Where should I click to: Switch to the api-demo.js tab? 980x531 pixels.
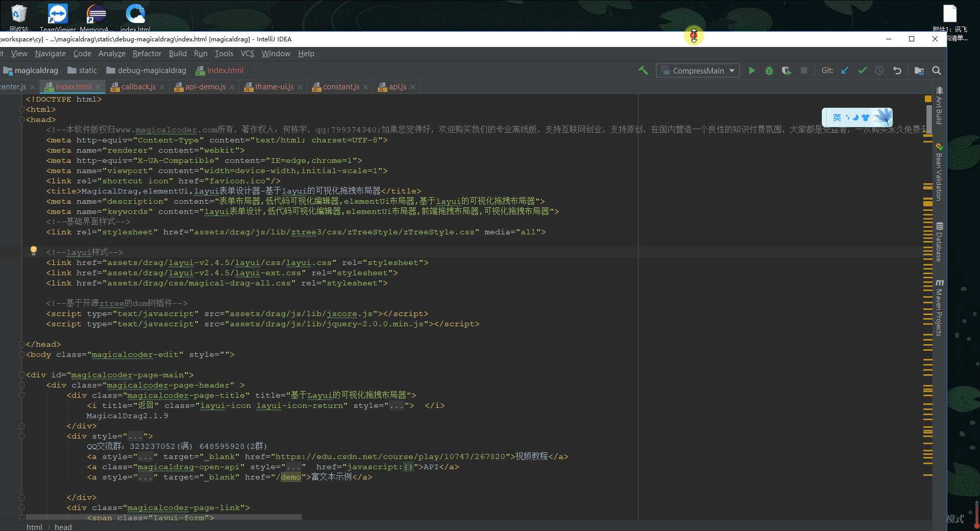click(x=205, y=87)
